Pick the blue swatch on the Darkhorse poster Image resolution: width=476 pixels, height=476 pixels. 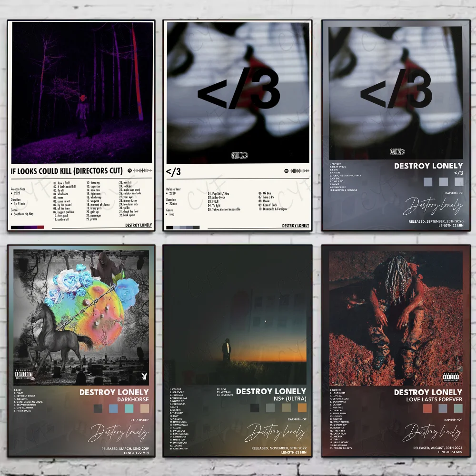[114, 408]
